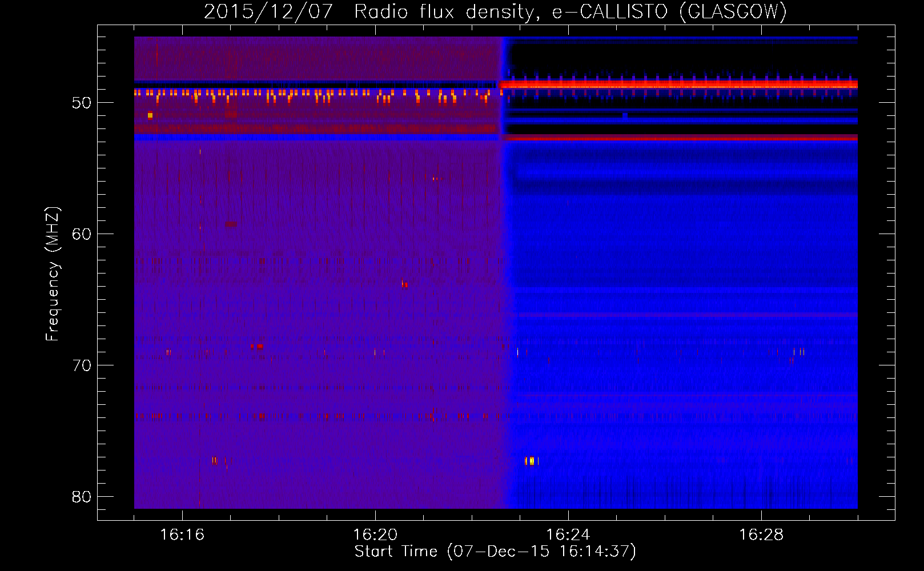924x571 pixels.
Task: Click the 16:28 time tick label
Action: 761,534
